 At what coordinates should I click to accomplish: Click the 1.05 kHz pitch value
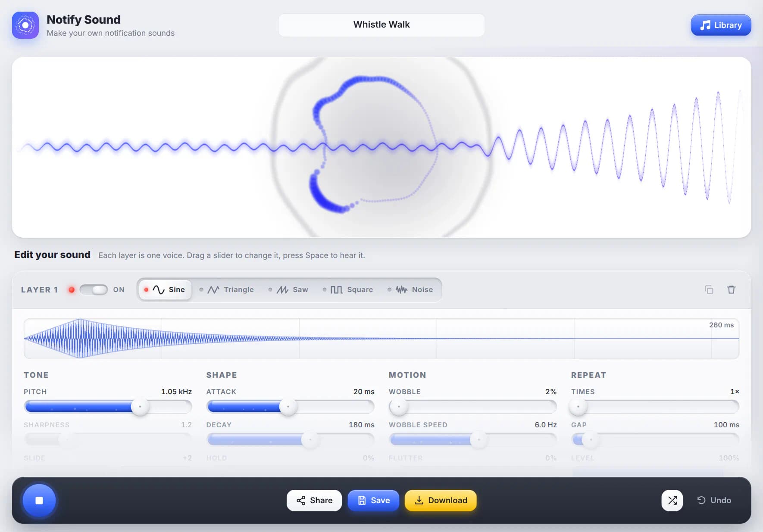176,392
